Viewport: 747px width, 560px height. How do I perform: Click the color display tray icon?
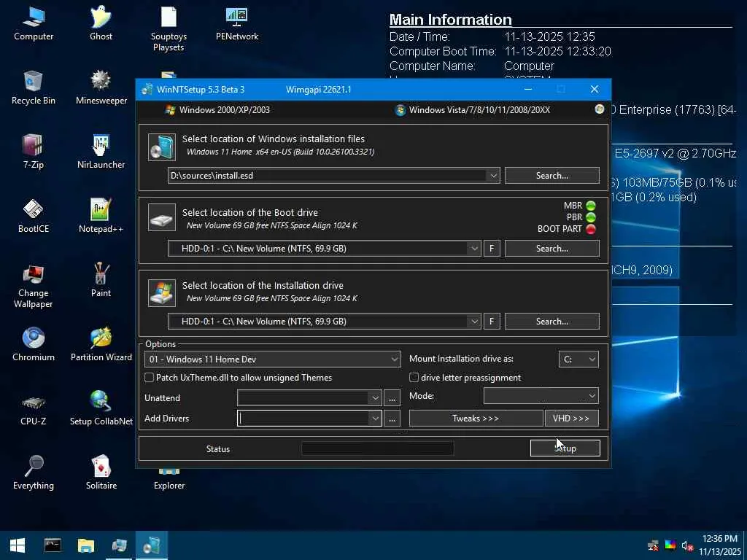(670, 545)
